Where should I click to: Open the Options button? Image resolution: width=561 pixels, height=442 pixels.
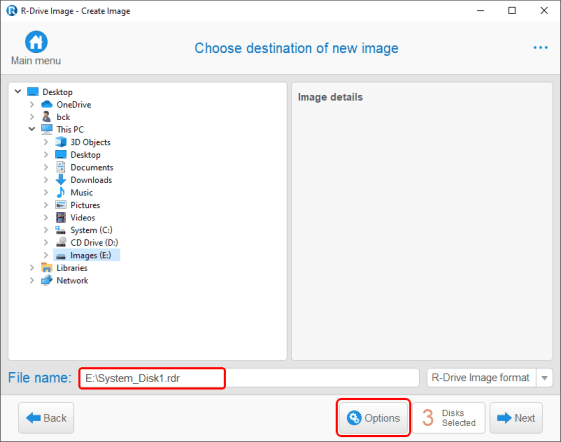373,418
